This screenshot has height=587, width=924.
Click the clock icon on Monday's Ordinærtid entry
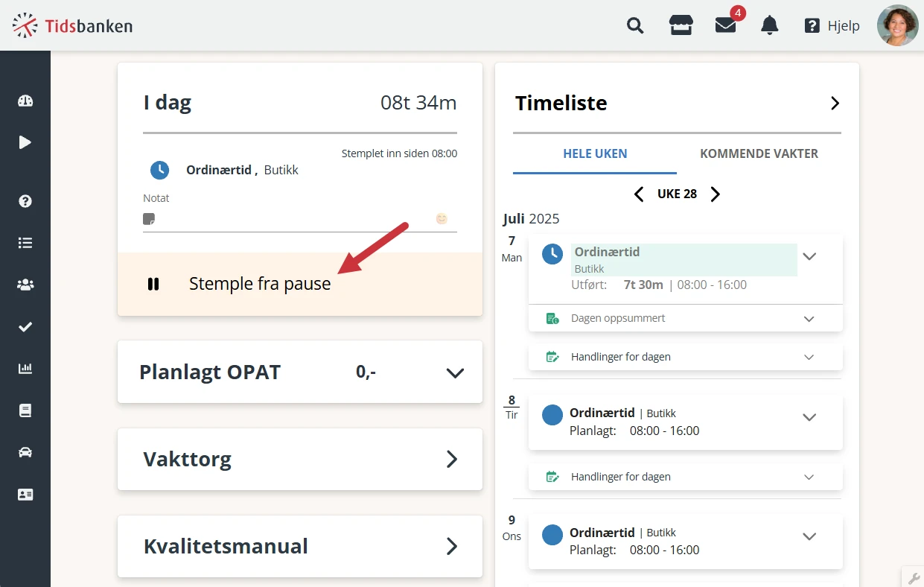pyautogui.click(x=552, y=254)
